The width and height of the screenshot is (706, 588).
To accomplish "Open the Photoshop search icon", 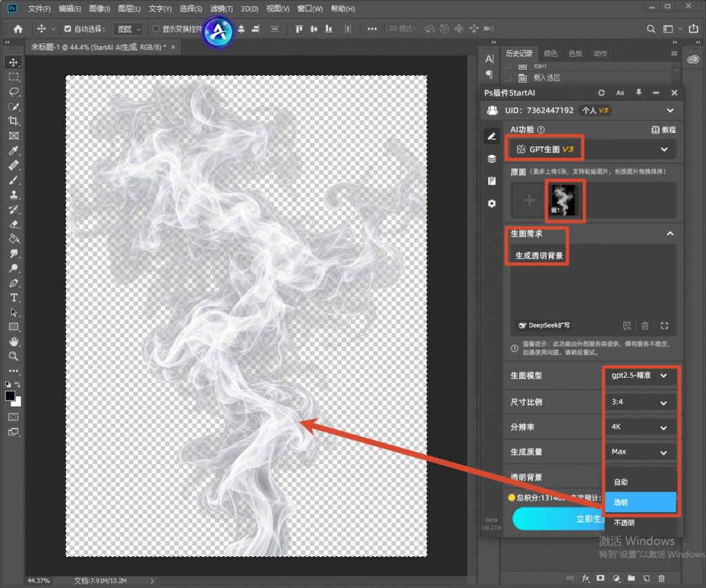I will coord(651,29).
